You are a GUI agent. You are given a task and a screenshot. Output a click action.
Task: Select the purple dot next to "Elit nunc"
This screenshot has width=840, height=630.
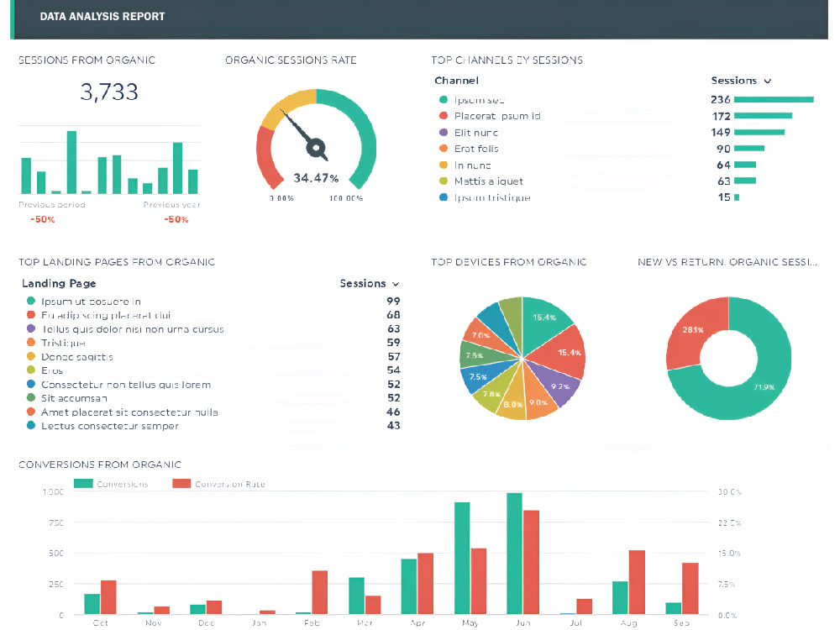[441, 132]
